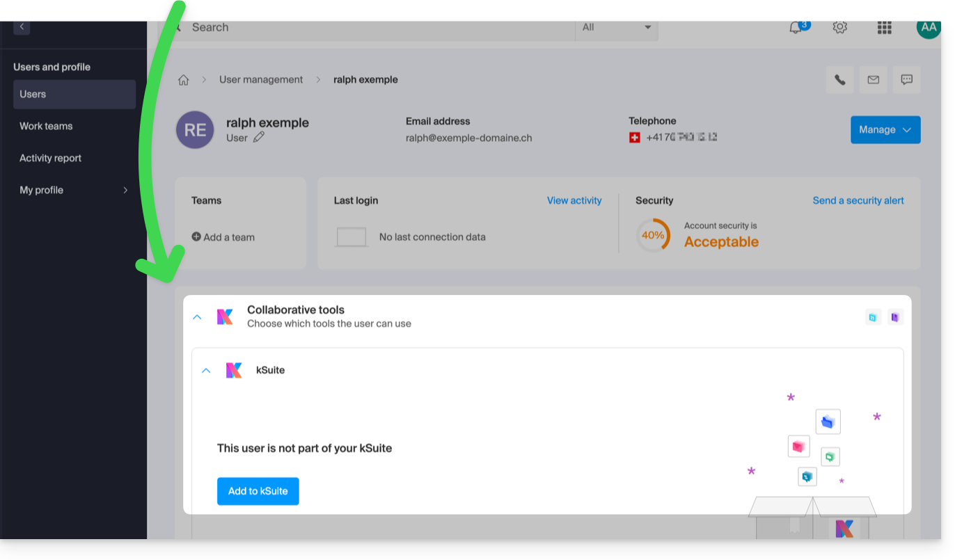Open the Manage dropdown button

pyautogui.click(x=885, y=130)
